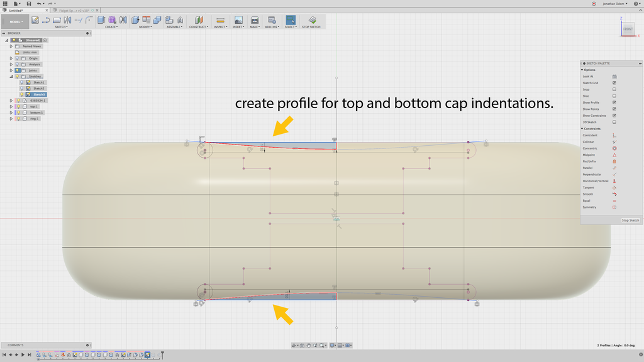Click the Add-Ins scripts icon
Screen dimensions: 644x362
coord(272,20)
